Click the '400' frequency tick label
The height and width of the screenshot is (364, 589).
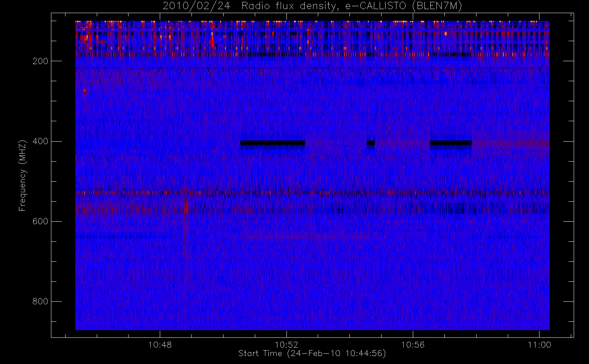pos(40,141)
